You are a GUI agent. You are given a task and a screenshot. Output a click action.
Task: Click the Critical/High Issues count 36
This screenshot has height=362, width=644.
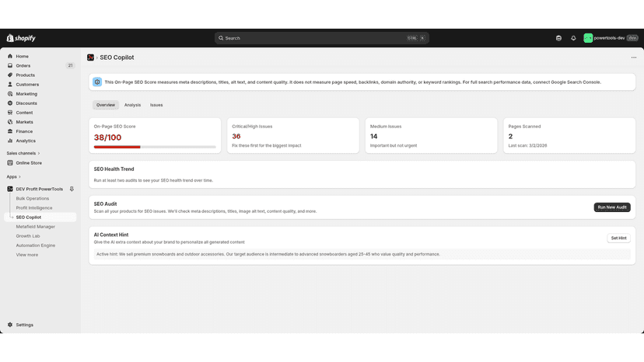click(236, 136)
